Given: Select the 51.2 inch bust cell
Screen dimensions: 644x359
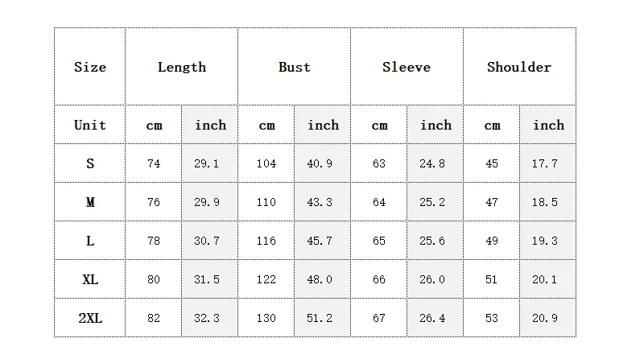Looking at the screenshot, I should coord(323,318).
